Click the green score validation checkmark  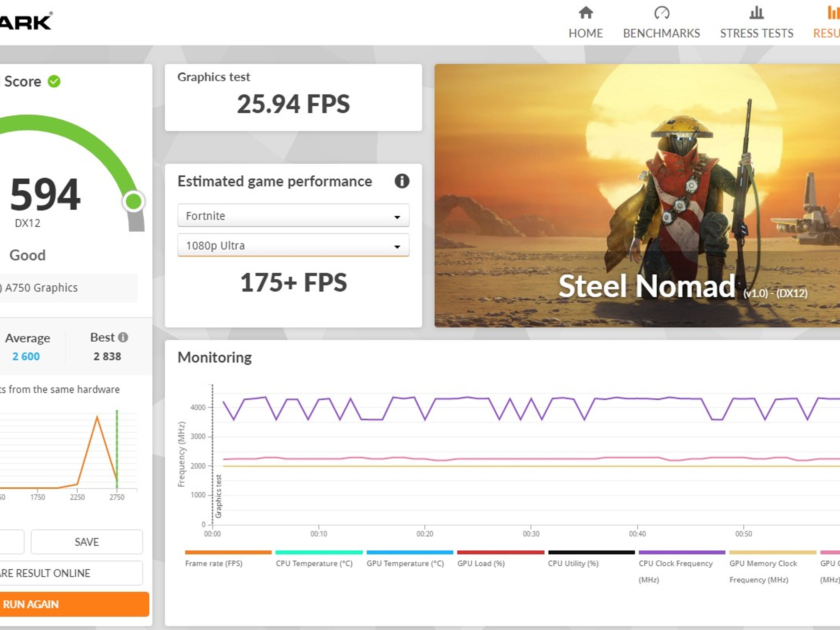(54, 82)
